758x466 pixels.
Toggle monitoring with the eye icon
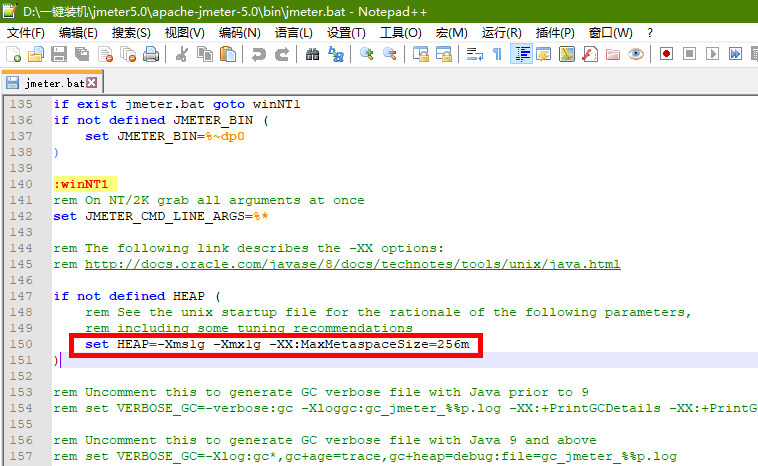click(636, 54)
